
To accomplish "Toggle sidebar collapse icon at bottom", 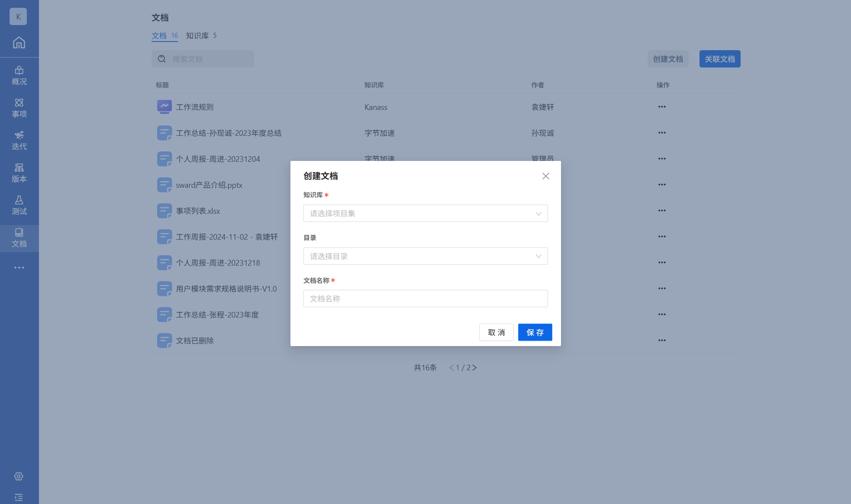I will click(x=19, y=497).
